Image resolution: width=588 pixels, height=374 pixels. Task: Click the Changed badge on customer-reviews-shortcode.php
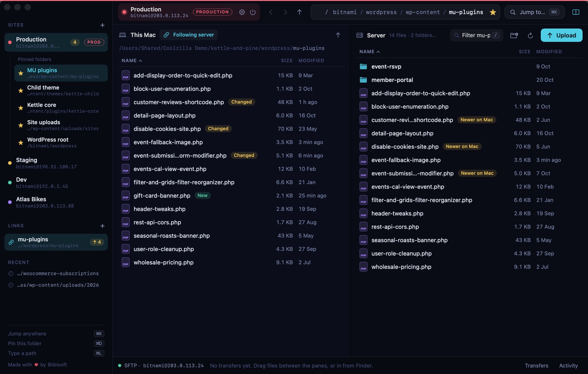tap(242, 102)
